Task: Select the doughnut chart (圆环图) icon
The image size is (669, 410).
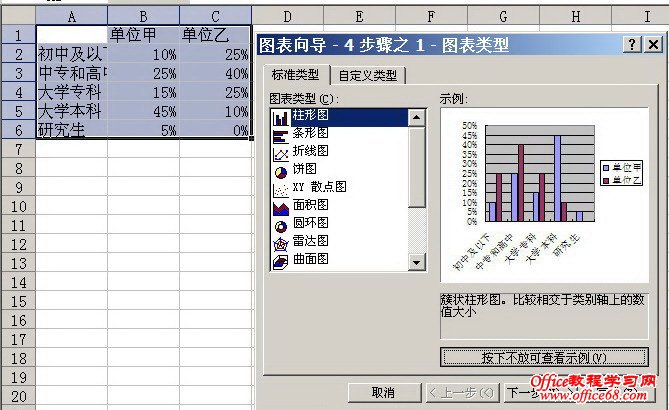Action: [281, 226]
